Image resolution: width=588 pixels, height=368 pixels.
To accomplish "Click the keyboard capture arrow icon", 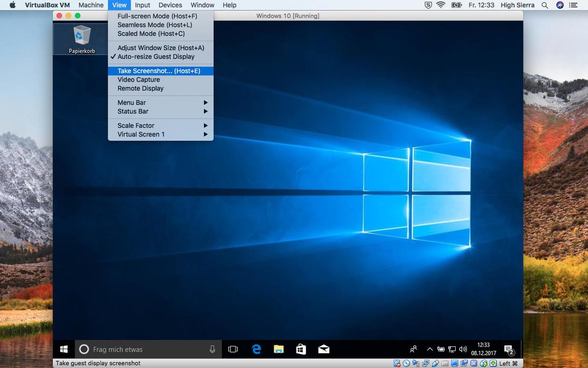I will point(492,364).
